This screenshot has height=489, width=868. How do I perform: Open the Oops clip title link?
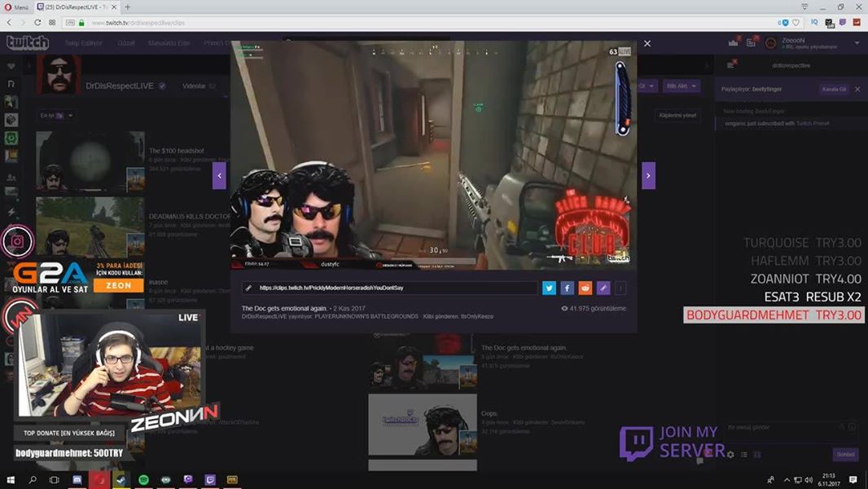[x=489, y=413]
